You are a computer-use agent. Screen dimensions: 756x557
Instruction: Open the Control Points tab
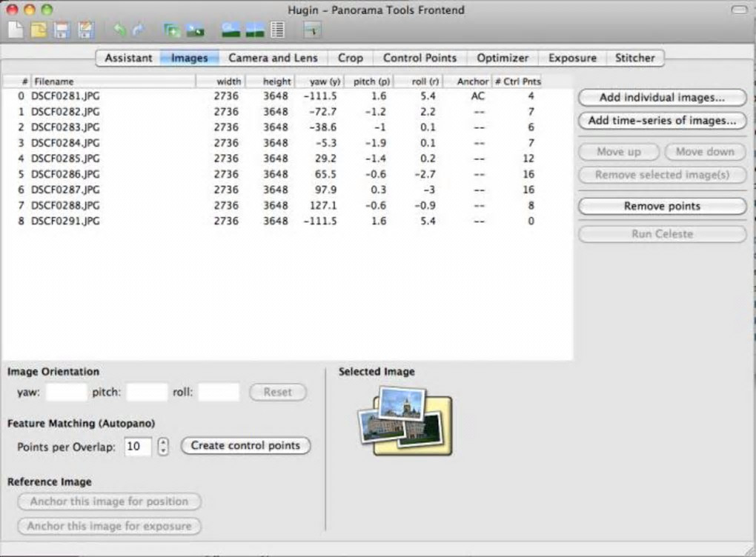(x=420, y=58)
